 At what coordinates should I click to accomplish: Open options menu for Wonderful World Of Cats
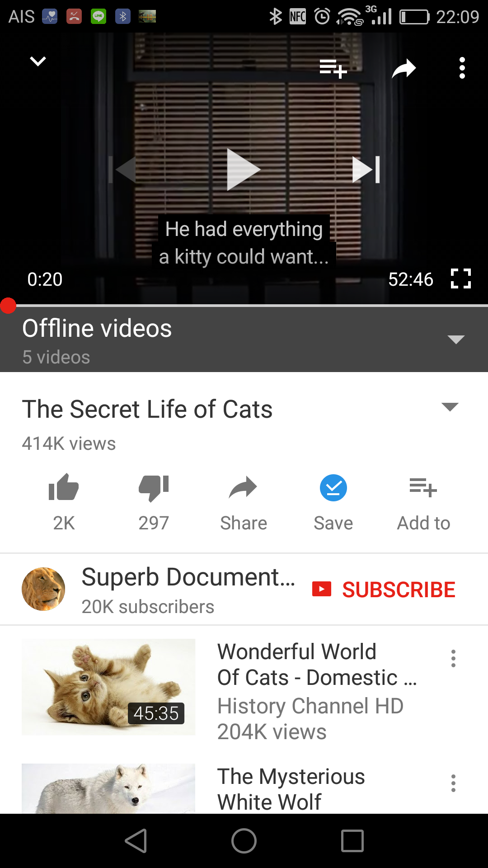click(x=453, y=659)
